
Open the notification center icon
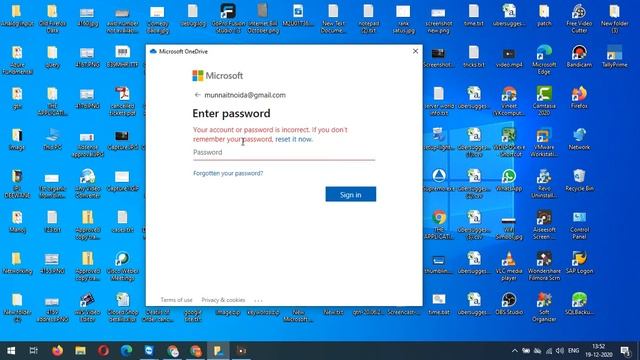[625, 351]
